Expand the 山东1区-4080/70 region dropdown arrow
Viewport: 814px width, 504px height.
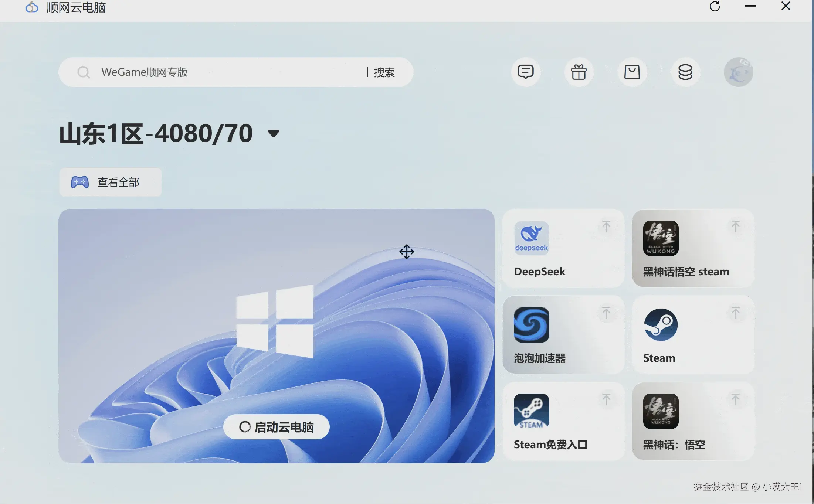pyautogui.click(x=273, y=134)
